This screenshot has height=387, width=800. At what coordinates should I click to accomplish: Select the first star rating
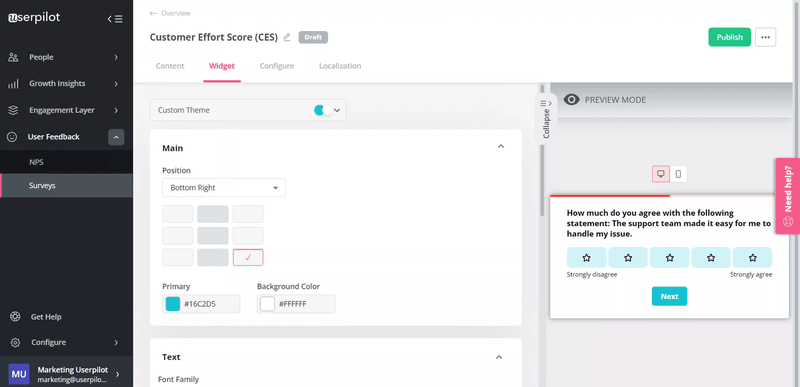[x=587, y=257]
